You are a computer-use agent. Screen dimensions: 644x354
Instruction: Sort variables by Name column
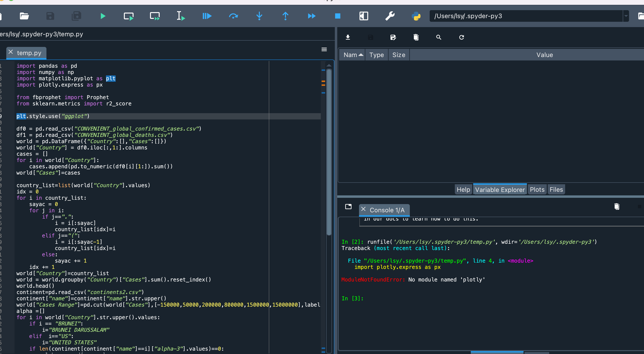pos(352,55)
